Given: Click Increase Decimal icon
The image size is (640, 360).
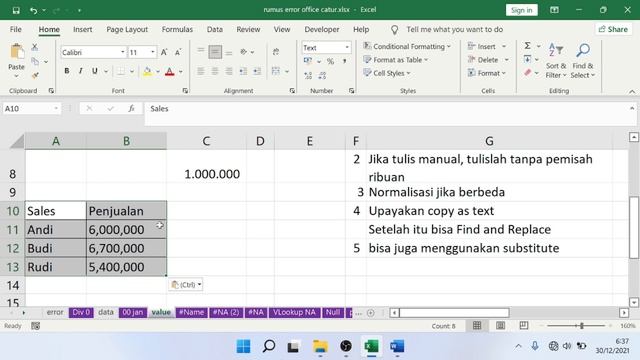Looking at the screenshot, I should pos(308,75).
